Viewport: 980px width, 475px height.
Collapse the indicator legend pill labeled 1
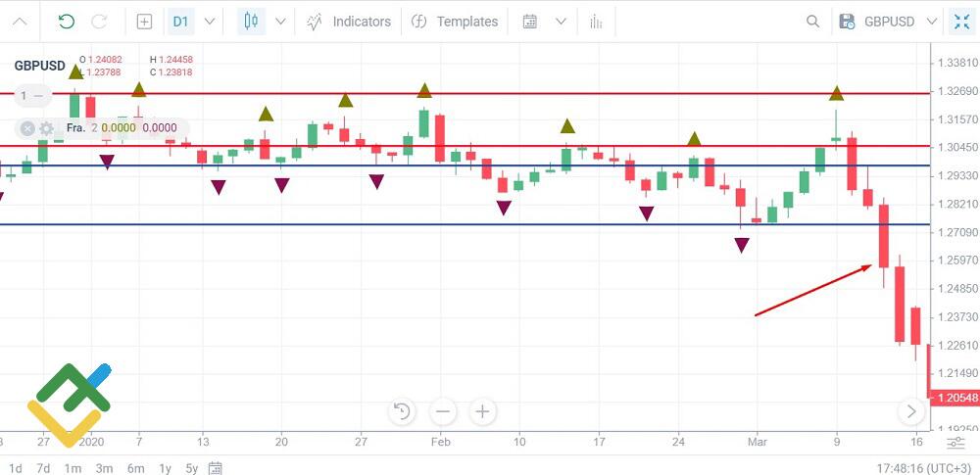tap(33, 96)
